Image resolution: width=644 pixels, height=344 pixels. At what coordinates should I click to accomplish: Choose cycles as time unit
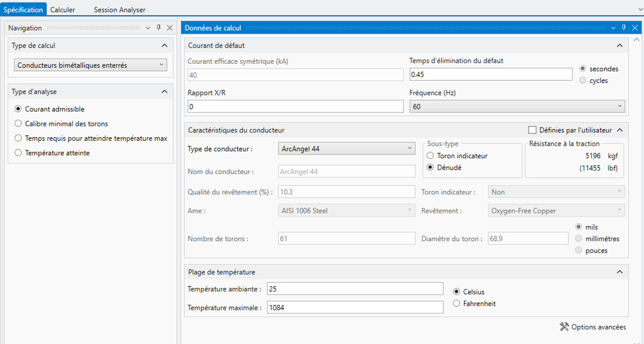(x=583, y=81)
